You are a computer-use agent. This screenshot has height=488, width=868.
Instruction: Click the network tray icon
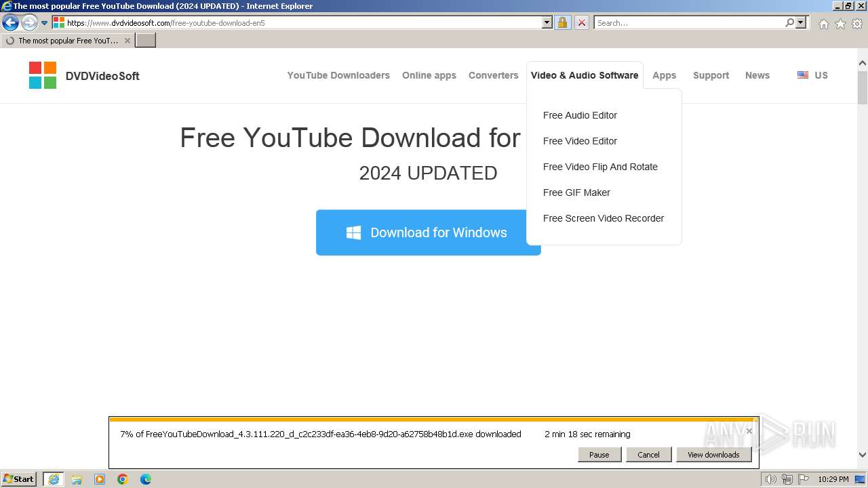point(787,479)
